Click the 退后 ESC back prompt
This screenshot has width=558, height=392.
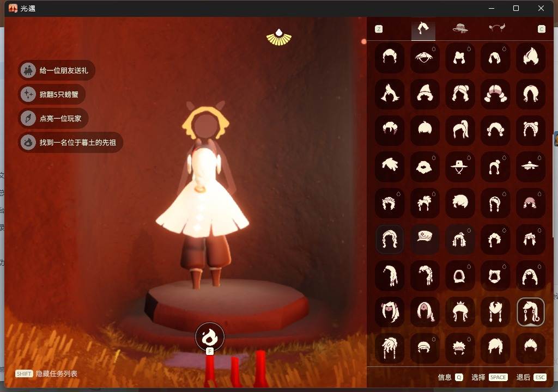tap(531, 377)
